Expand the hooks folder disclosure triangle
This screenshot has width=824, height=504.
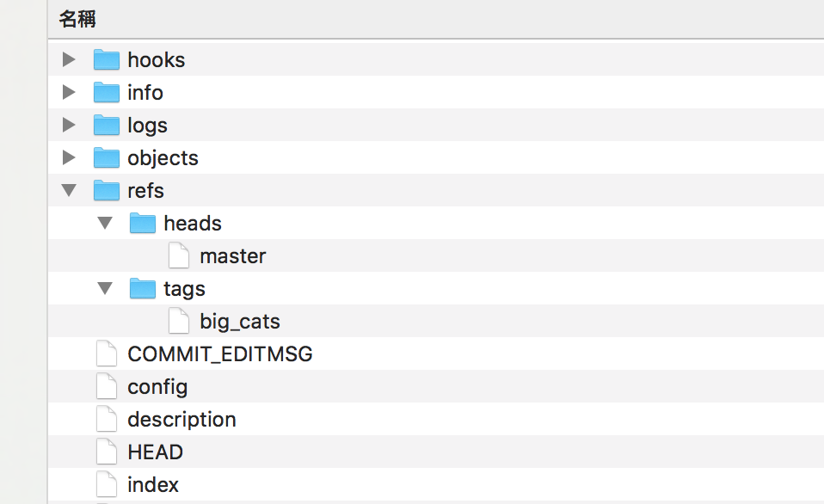[68, 59]
